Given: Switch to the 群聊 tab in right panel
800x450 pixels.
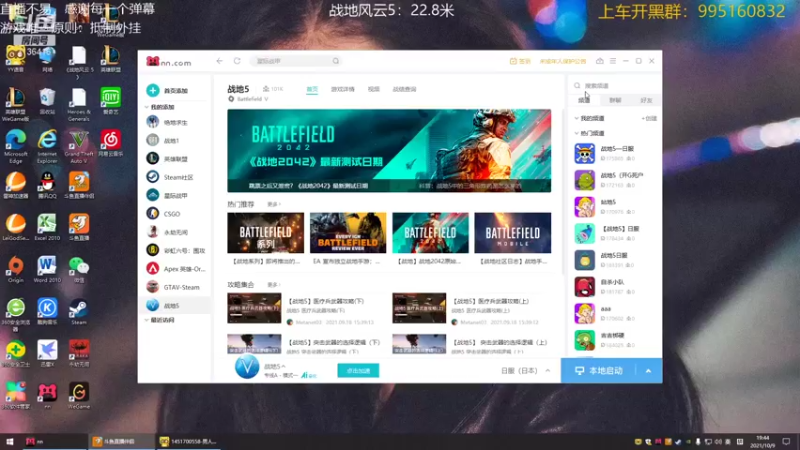Looking at the screenshot, I should [615, 101].
